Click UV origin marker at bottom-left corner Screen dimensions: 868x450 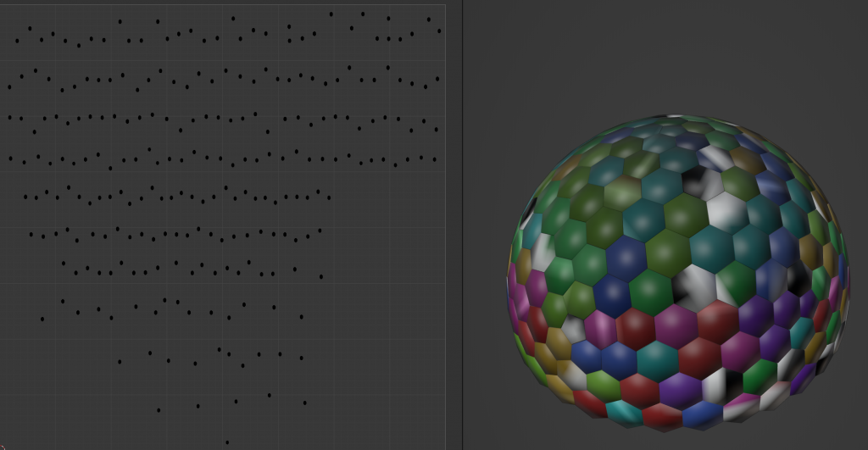pos(3,447)
